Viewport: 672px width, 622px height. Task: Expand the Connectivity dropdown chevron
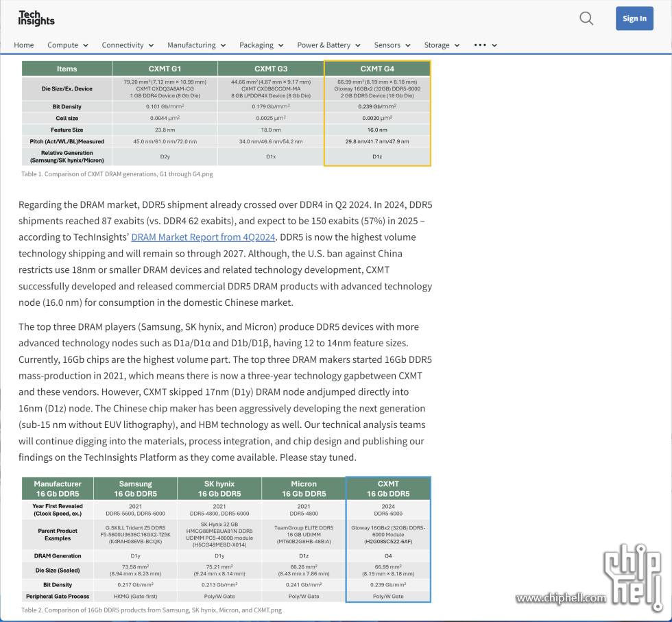(152, 45)
